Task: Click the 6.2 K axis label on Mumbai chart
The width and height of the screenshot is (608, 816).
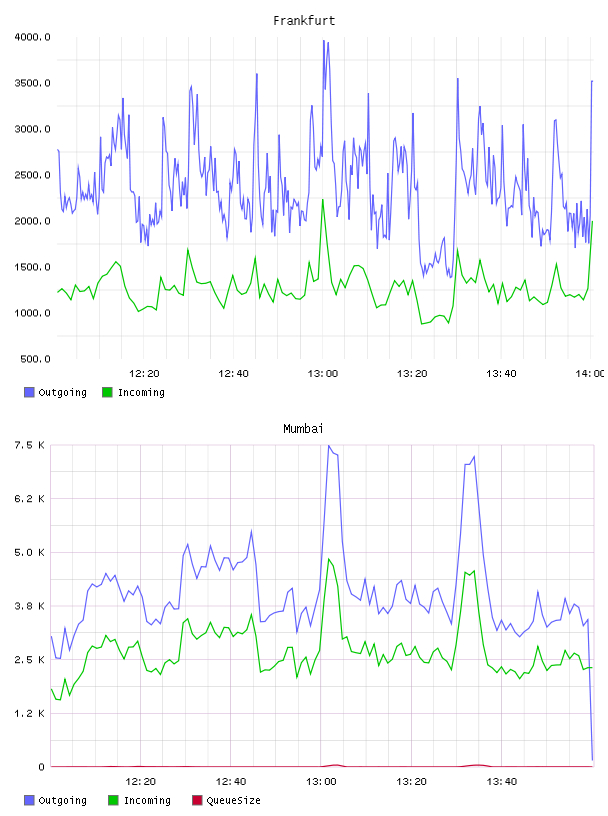Action: pyautogui.click(x=29, y=499)
